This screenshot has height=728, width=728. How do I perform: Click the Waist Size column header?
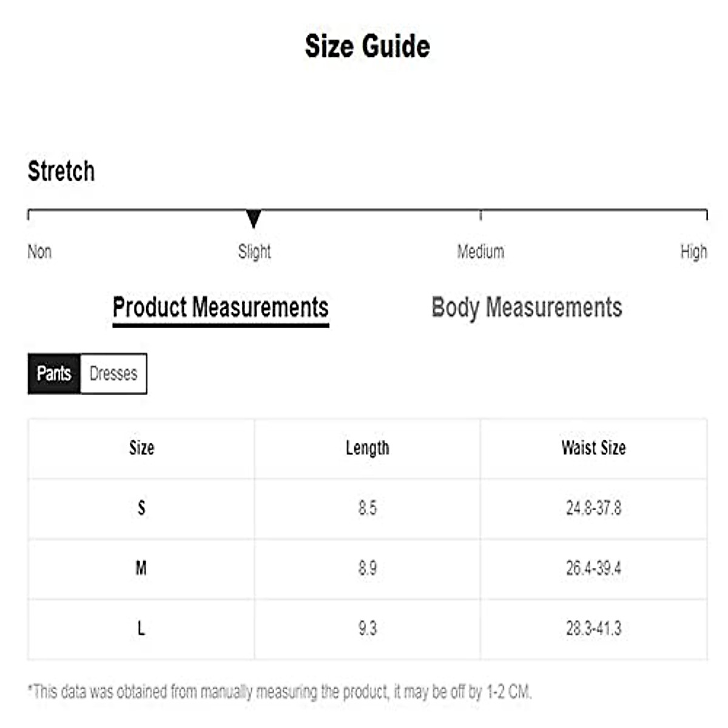coord(593,448)
